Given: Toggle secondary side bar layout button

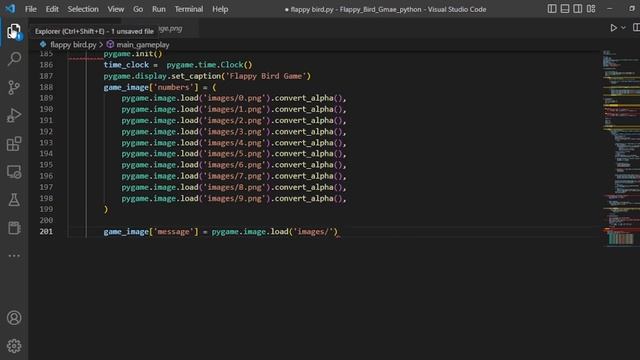Looking at the screenshot, I should [578, 9].
